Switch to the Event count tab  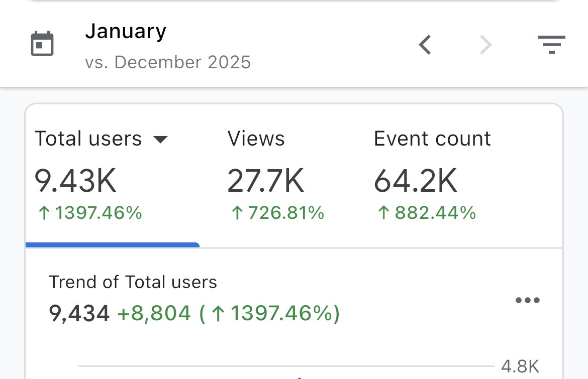click(432, 139)
